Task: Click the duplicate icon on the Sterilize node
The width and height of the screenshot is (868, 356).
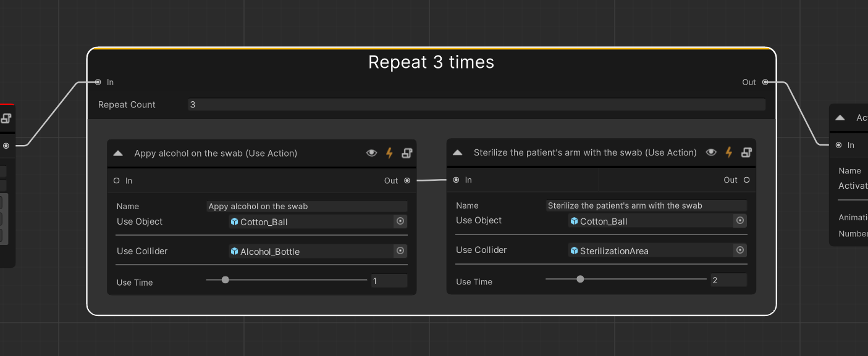Action: coord(746,152)
